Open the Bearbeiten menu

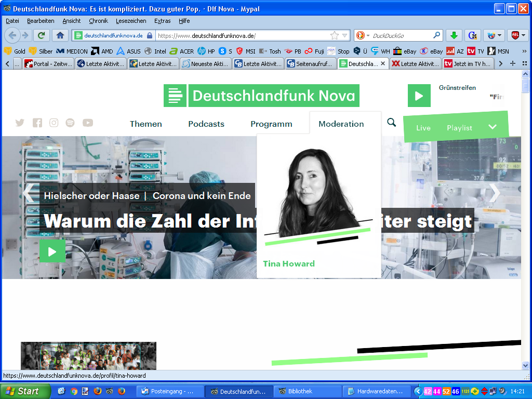[41, 21]
